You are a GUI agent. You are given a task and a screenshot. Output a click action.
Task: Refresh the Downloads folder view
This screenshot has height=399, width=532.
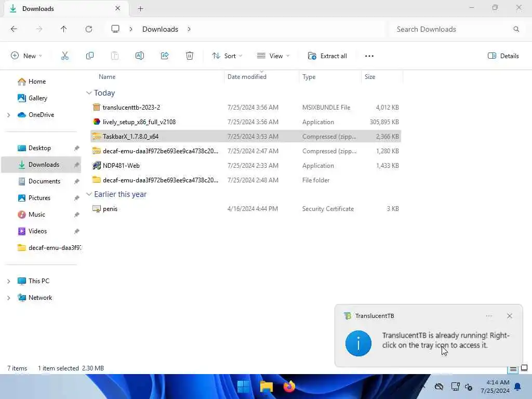(x=89, y=29)
